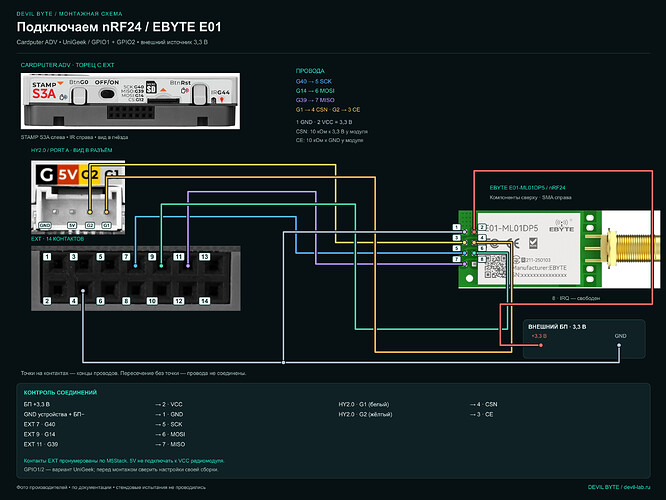Click the black EXT socket on Cardputer photo
The height and width of the screenshot is (500, 666).
[130, 112]
